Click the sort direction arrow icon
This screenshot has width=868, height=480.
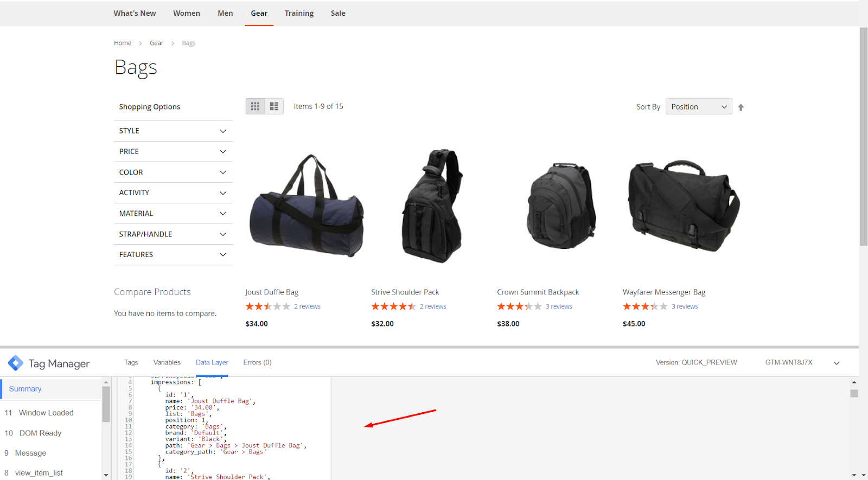(x=741, y=107)
